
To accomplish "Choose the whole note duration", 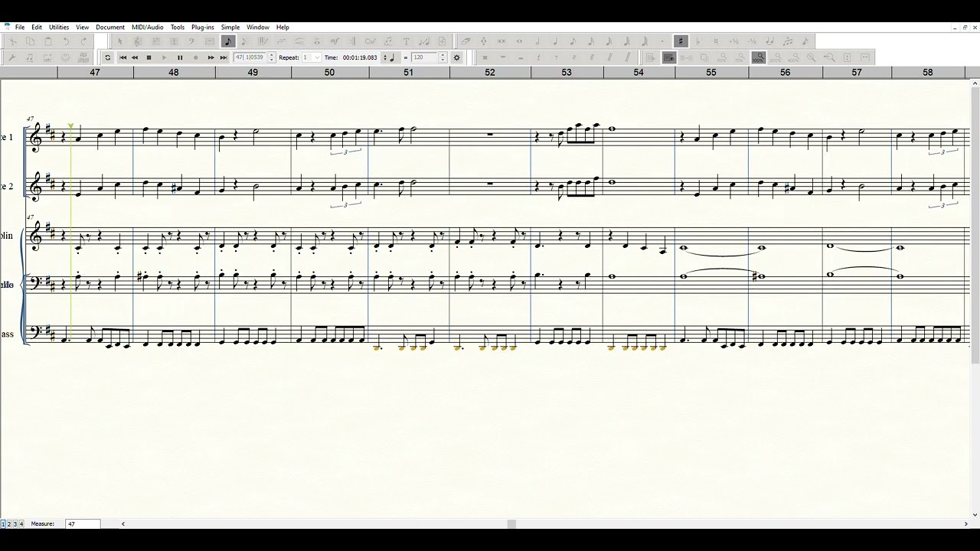I will 519,41.
